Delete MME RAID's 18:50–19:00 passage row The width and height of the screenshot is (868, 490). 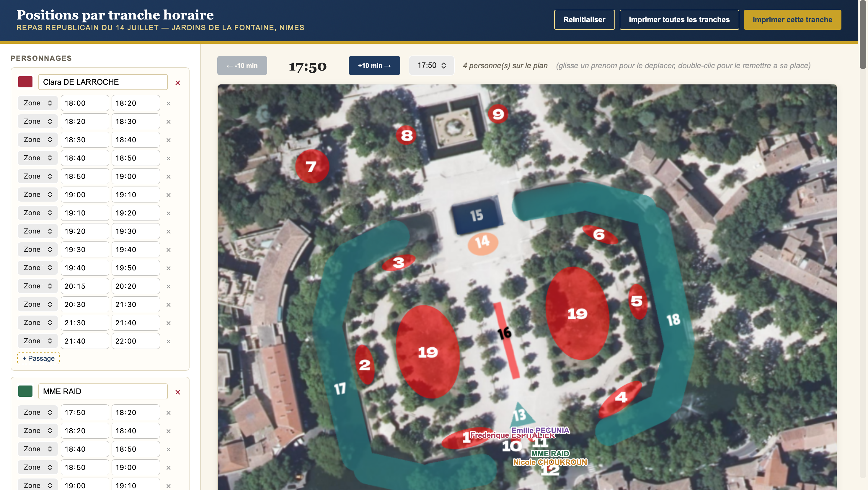169,468
